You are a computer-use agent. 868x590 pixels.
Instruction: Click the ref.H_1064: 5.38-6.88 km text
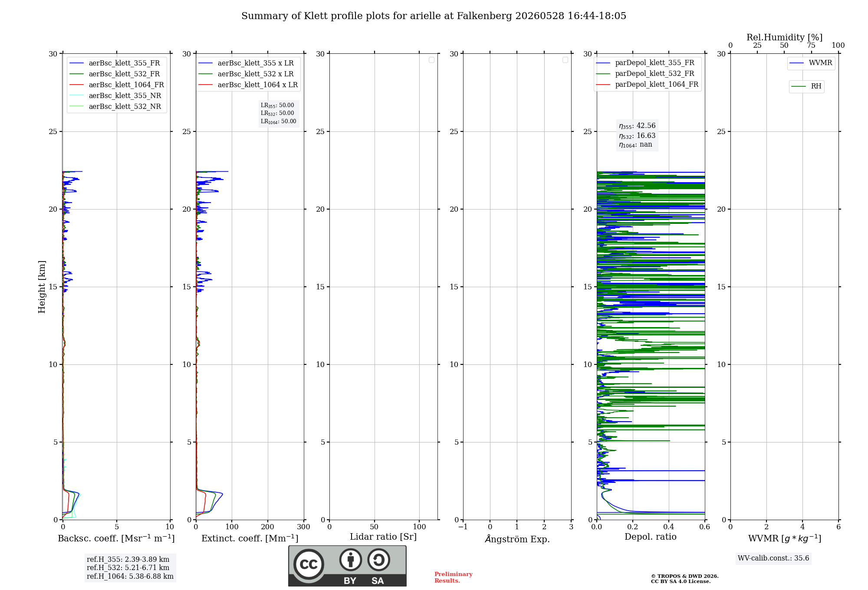[x=130, y=577]
